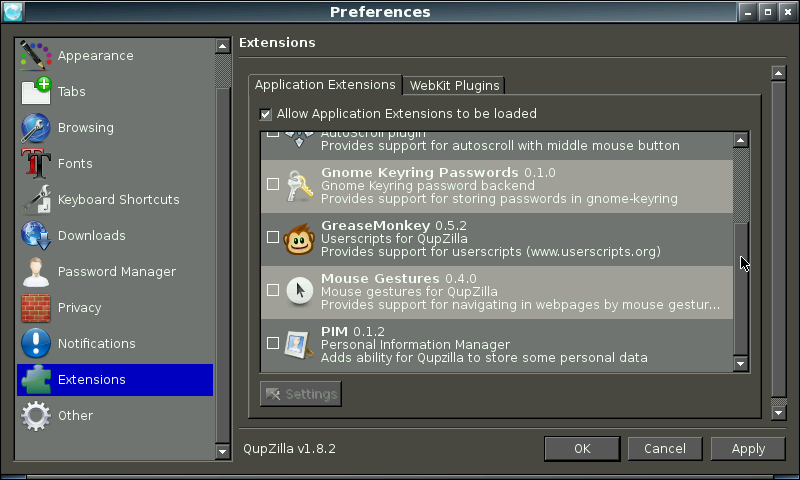Screen dimensions: 800x480
Task: Click the Password Manager person icon
Action: (36, 271)
